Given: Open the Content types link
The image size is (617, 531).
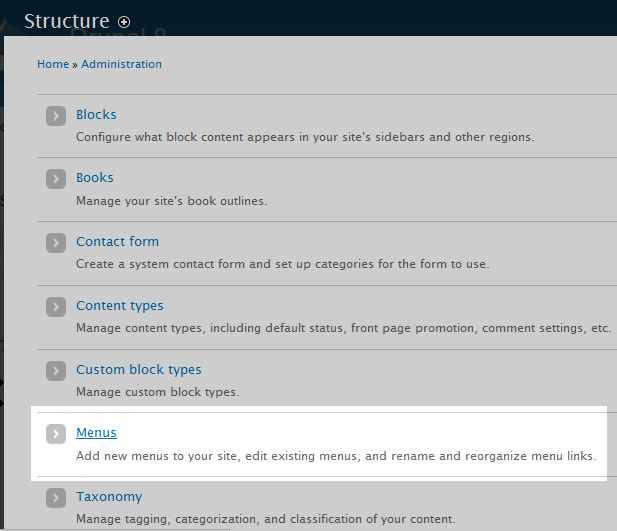Looking at the screenshot, I should 119,306.
